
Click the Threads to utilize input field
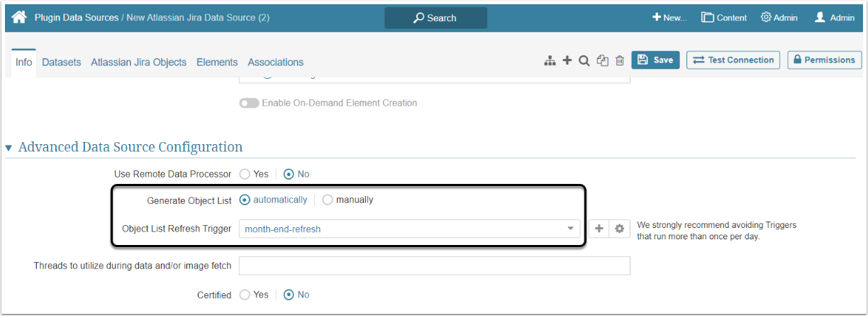(434, 266)
